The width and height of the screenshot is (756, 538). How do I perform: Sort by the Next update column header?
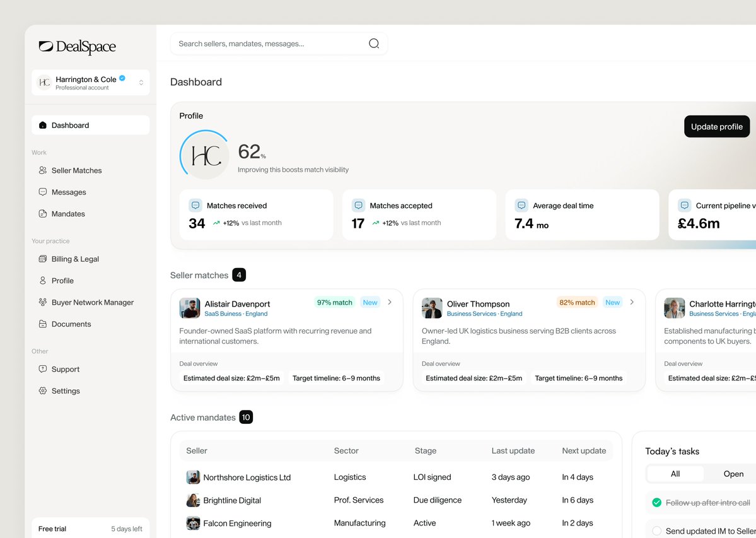click(584, 451)
